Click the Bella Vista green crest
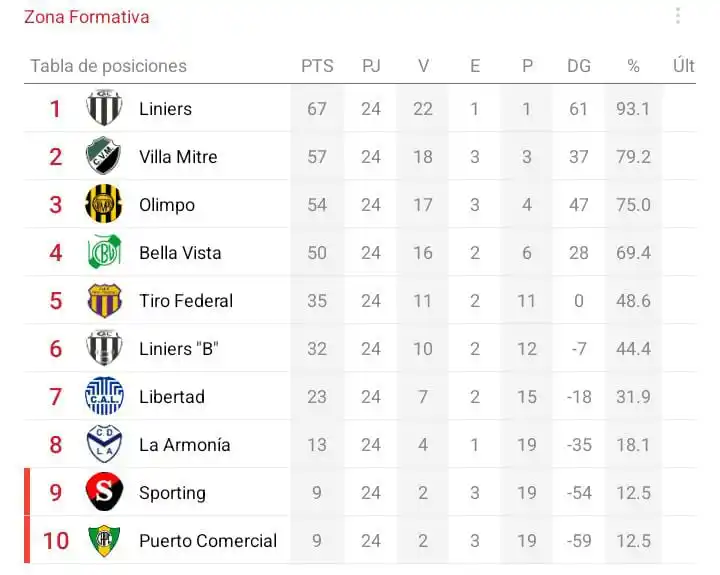The height and width of the screenshot is (575, 720). [104, 252]
